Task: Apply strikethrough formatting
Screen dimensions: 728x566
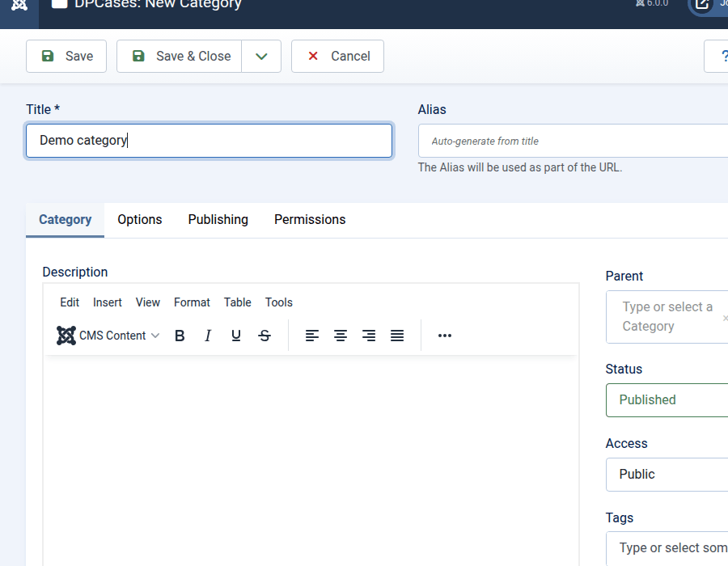Action: coord(265,336)
